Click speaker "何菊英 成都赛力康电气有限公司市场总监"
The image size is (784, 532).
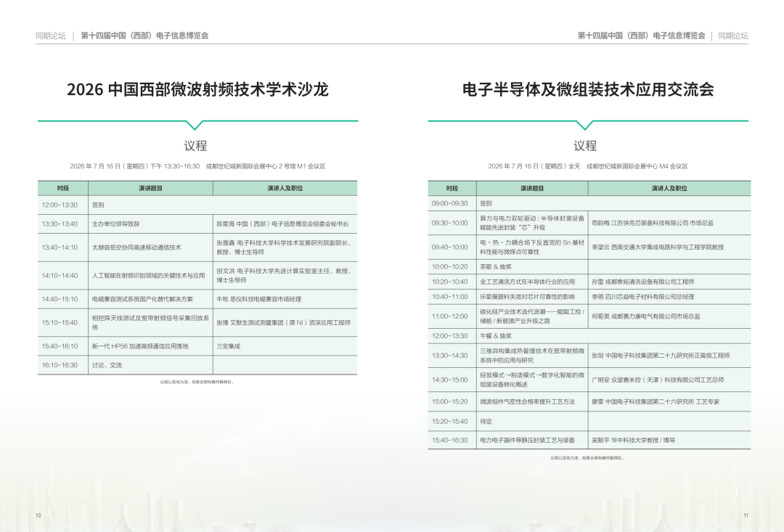coord(646,316)
